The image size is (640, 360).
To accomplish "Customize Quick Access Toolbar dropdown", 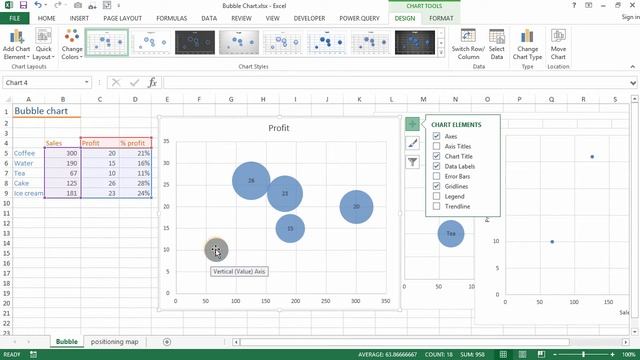I will tap(119, 5).
